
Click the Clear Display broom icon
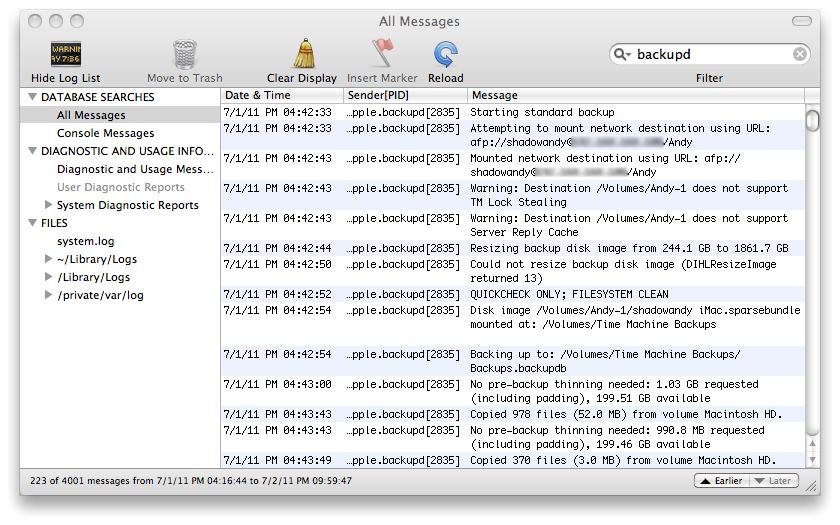coord(303,54)
